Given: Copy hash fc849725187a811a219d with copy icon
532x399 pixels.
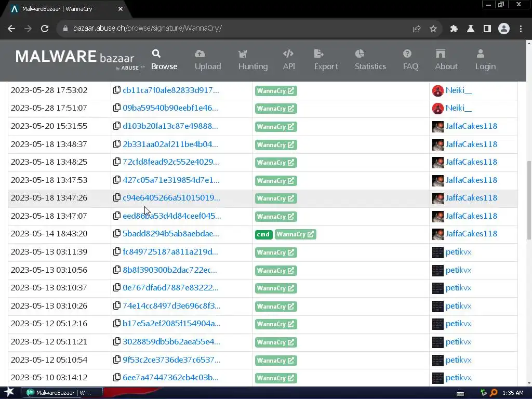Looking at the screenshot, I should [x=117, y=251].
